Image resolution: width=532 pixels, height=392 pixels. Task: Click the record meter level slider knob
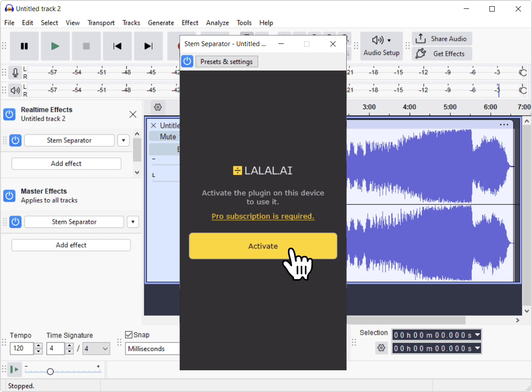(523, 73)
